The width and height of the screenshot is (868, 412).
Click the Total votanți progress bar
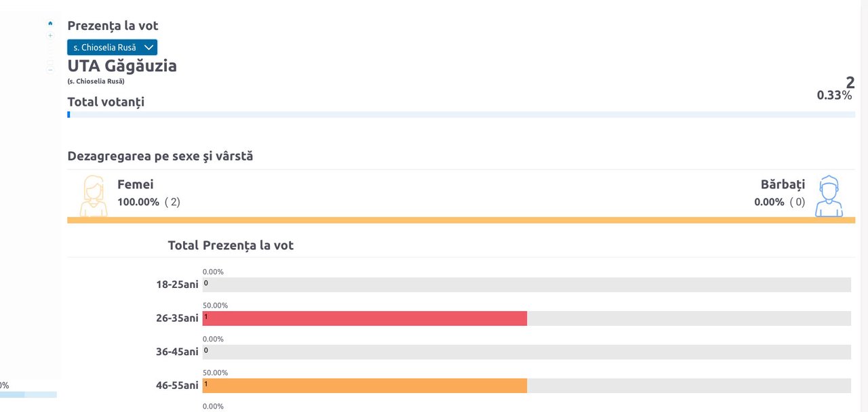pyautogui.click(x=461, y=115)
